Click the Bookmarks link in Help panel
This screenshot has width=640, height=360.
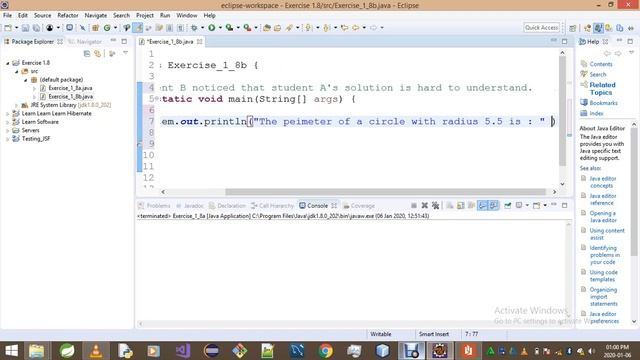coord(603,103)
